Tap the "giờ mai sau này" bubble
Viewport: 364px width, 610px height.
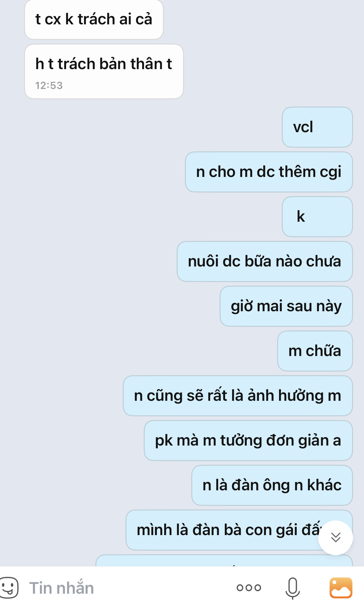coord(286,306)
